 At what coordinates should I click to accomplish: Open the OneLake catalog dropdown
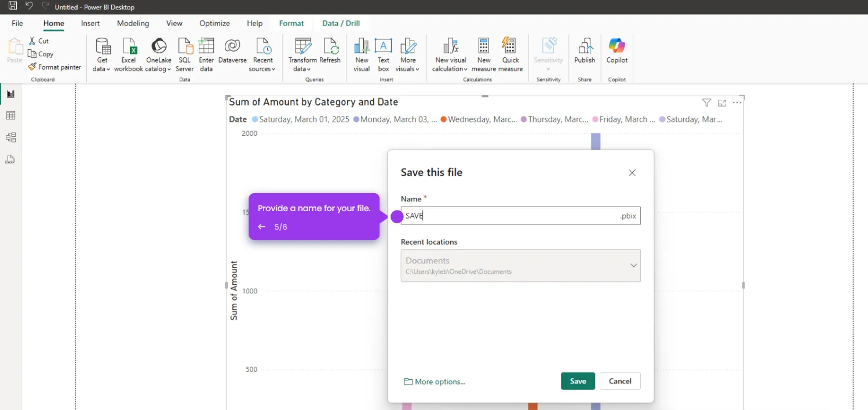tap(158, 55)
